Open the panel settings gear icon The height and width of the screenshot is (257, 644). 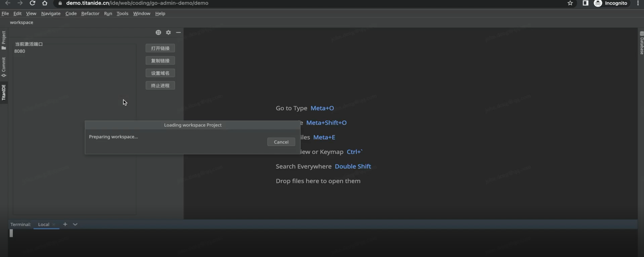[168, 33]
